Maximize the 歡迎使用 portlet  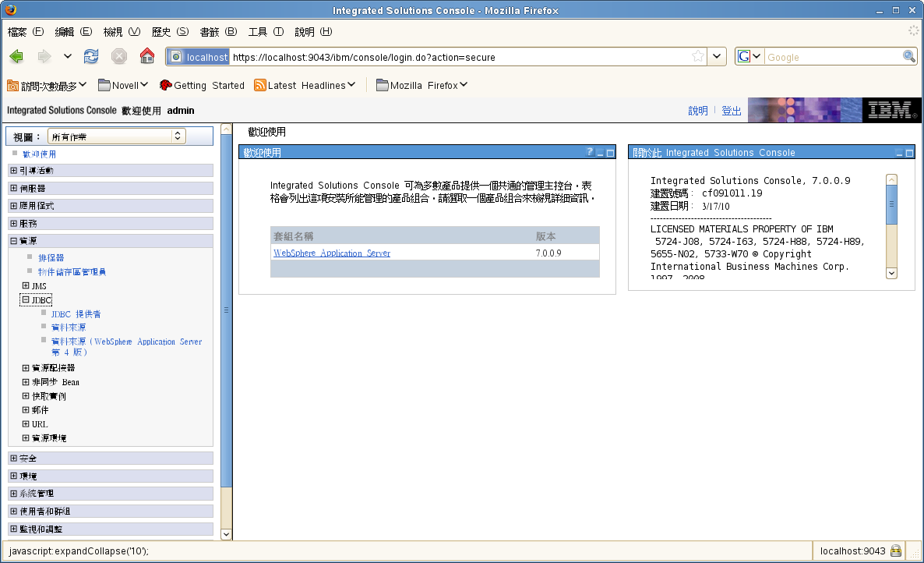coord(610,153)
